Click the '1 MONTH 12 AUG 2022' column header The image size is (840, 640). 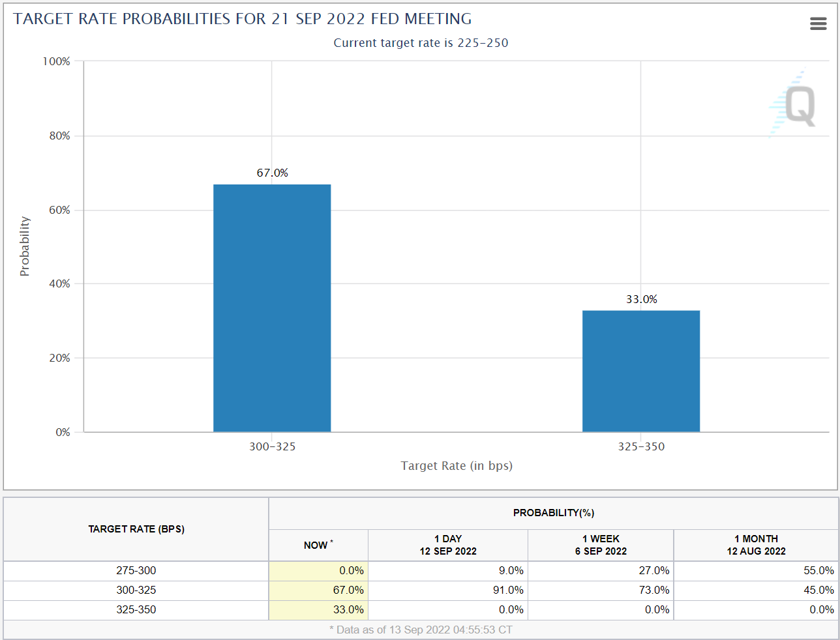[x=757, y=545]
